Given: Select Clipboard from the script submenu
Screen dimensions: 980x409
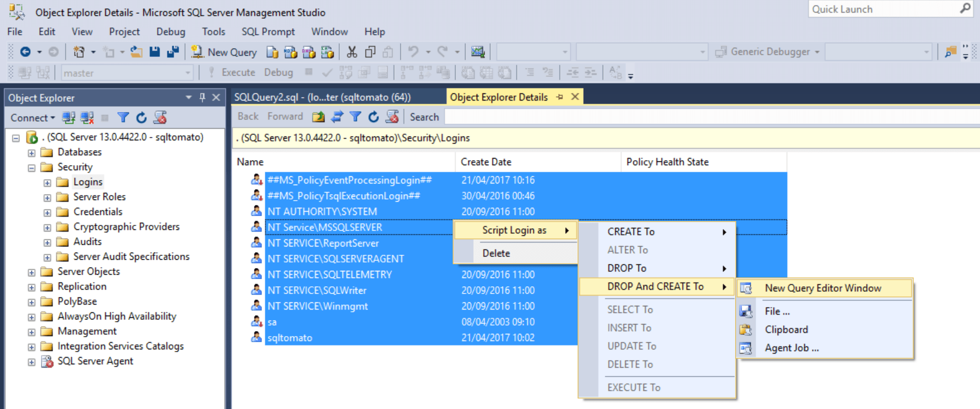Looking at the screenshot, I should tap(824, 329).
